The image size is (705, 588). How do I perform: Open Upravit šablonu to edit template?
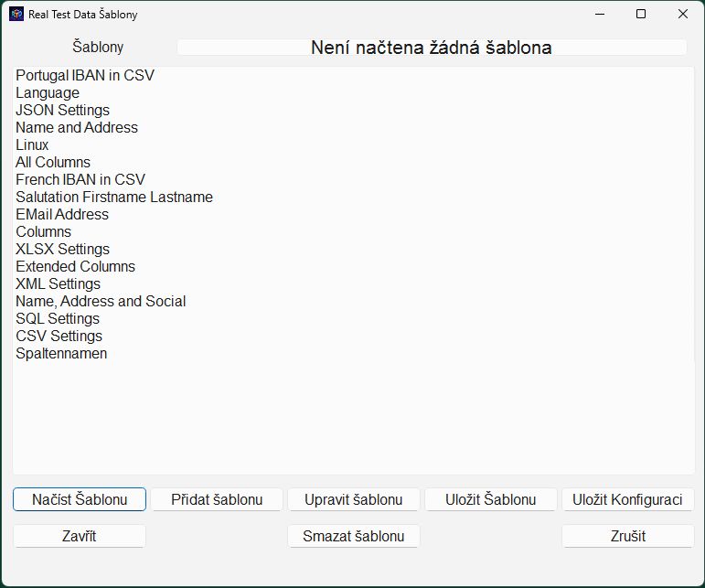(x=353, y=499)
